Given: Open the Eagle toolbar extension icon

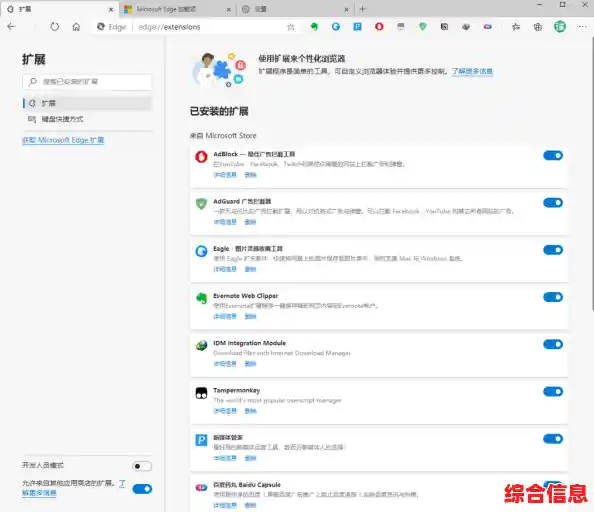Looking at the screenshot, I should click(336, 27).
